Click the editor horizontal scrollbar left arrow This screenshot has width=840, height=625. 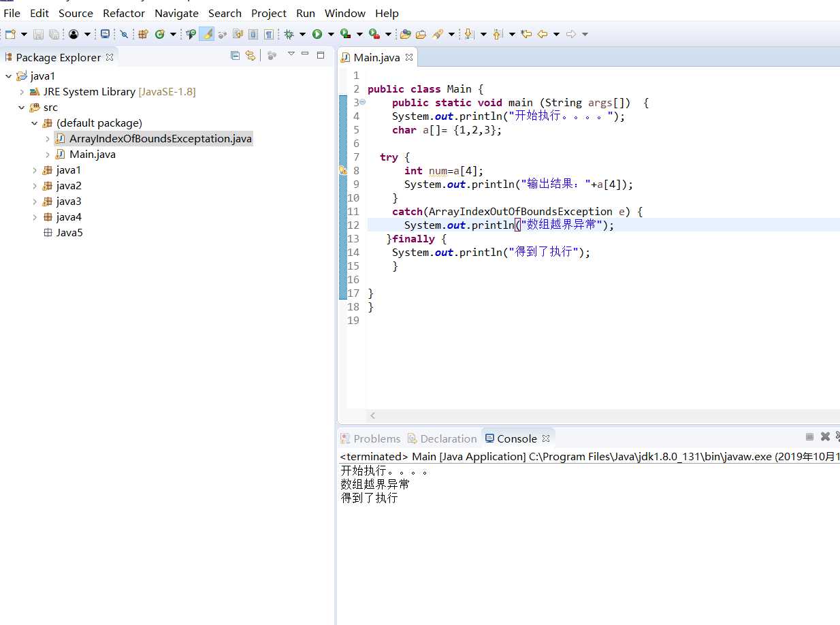[372, 415]
